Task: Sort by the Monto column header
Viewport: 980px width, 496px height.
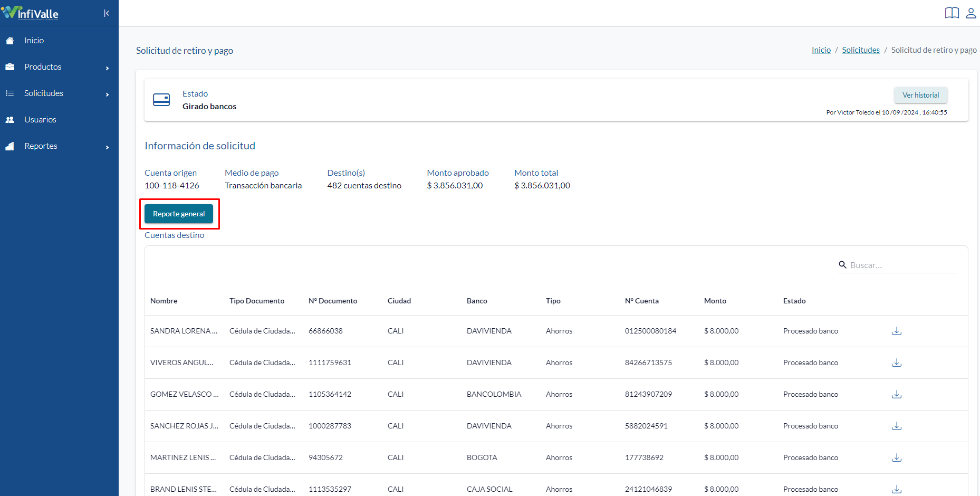Action: point(715,301)
